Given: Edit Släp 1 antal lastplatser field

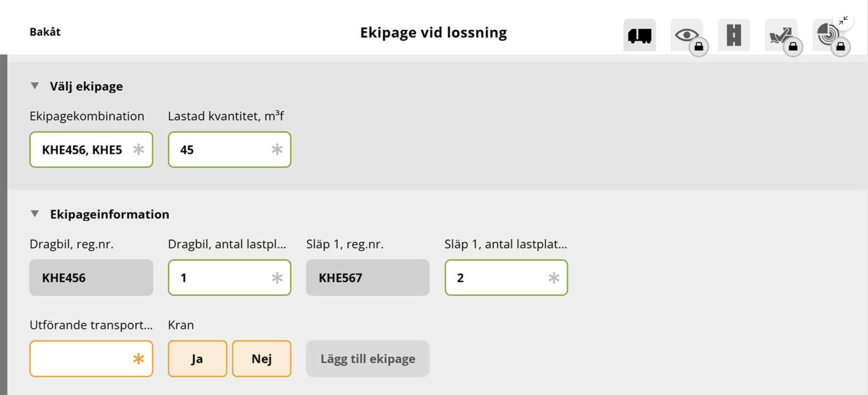Looking at the screenshot, I should point(506,278).
